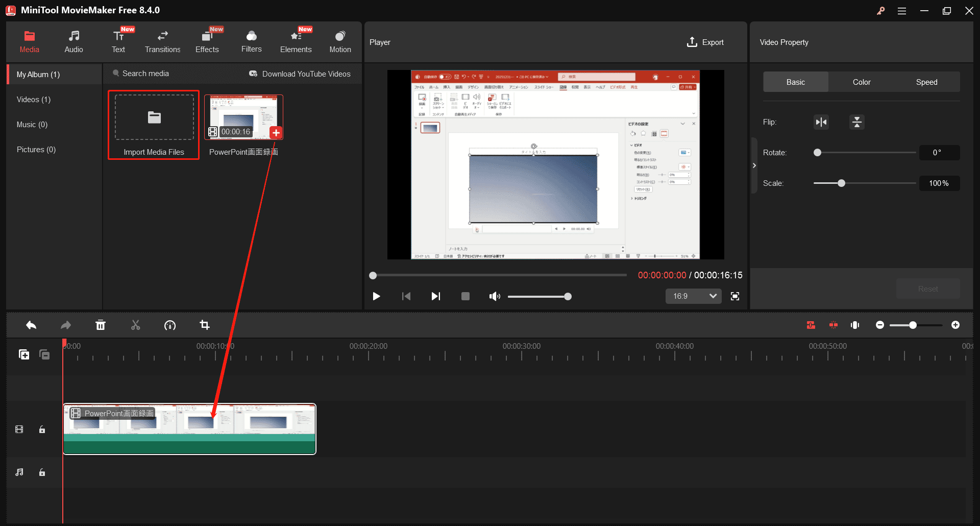Open the Transitions panel
980x526 pixels.
[x=162, y=41]
